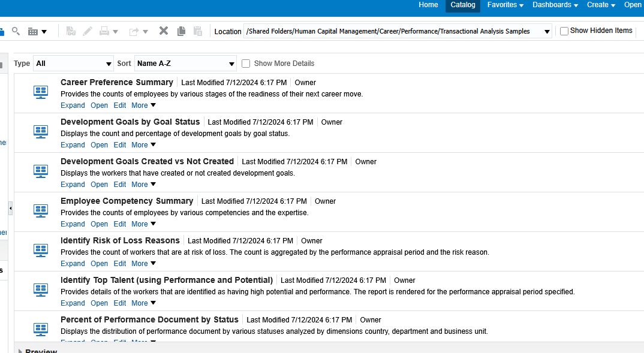The height and width of the screenshot is (353, 644).
Task: Open Development Goals by Goal Status
Action: click(x=100, y=145)
